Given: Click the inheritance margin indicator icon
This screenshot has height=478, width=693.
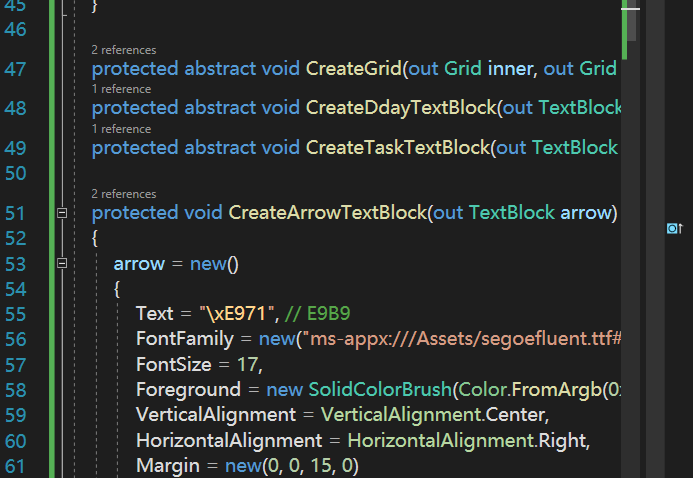Looking at the screenshot, I should [x=674, y=228].
